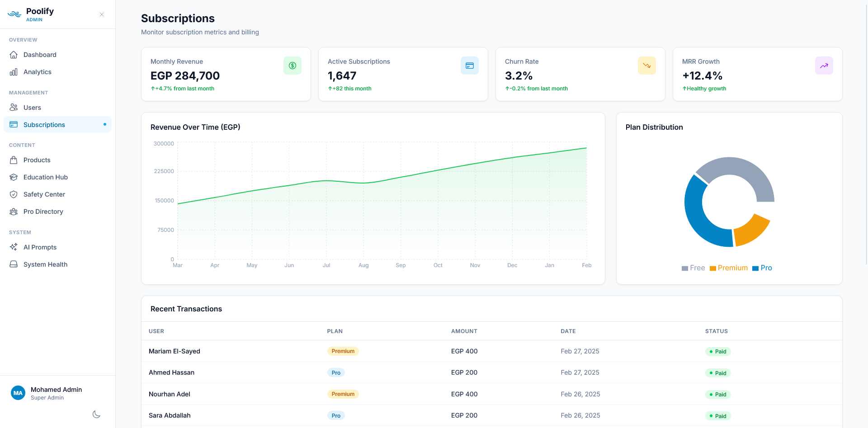Screen dimensions: 868x428
Task: Click the Mohamed Admin profile name
Action: (56, 390)
